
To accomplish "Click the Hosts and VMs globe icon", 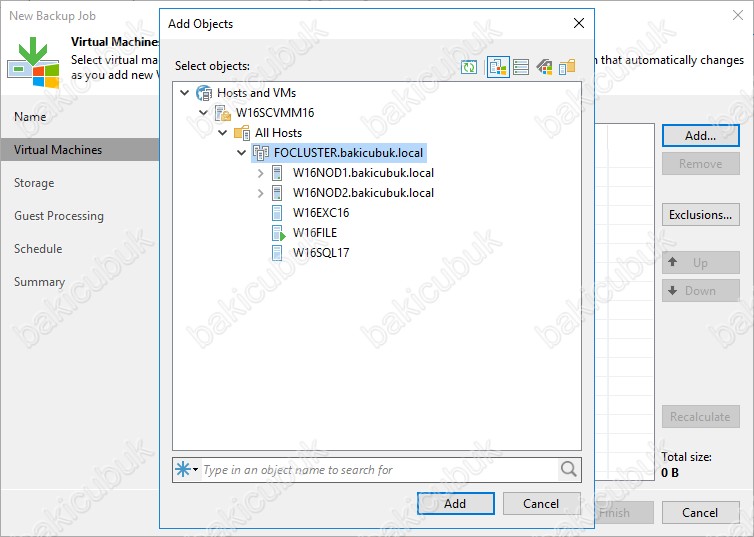I will pos(204,93).
